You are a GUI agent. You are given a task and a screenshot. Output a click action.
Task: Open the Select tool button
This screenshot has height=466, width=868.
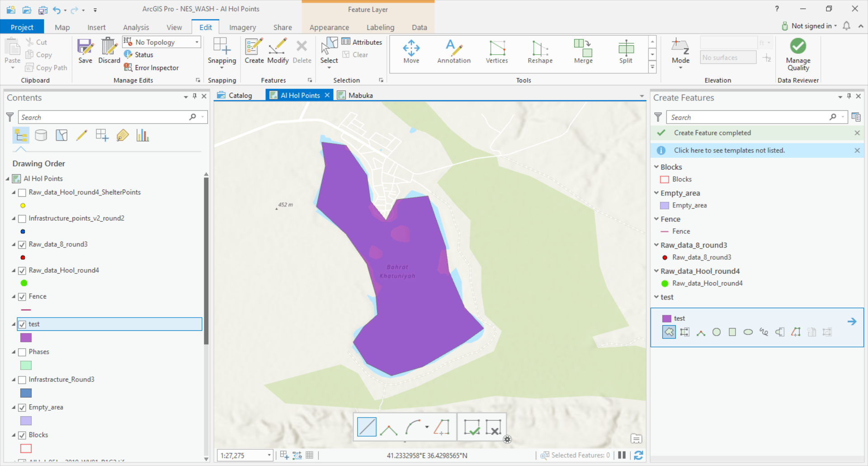329,52
